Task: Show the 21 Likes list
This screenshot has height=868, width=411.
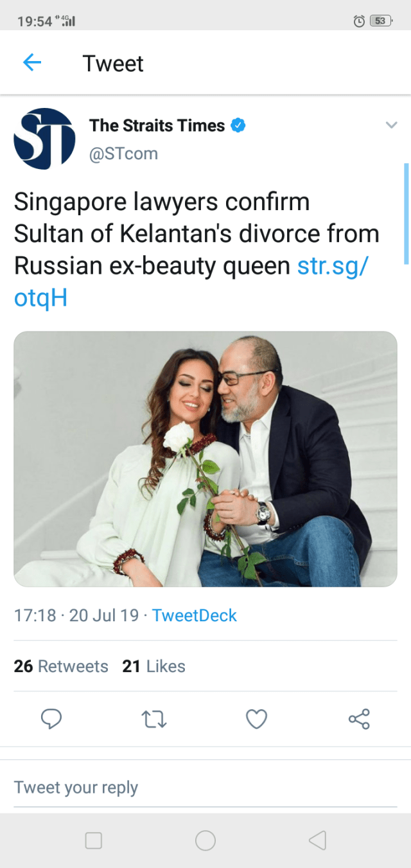Action: tap(153, 666)
